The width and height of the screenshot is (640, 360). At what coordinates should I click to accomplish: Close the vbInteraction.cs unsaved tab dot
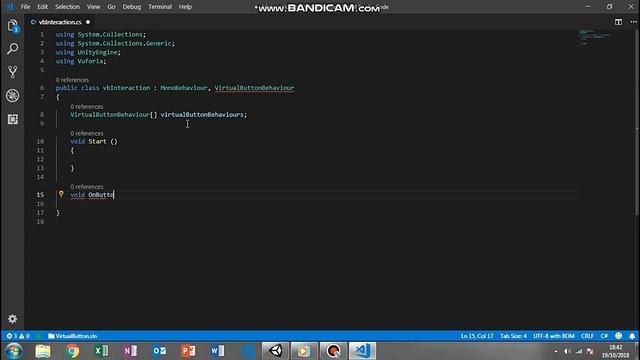(x=88, y=22)
